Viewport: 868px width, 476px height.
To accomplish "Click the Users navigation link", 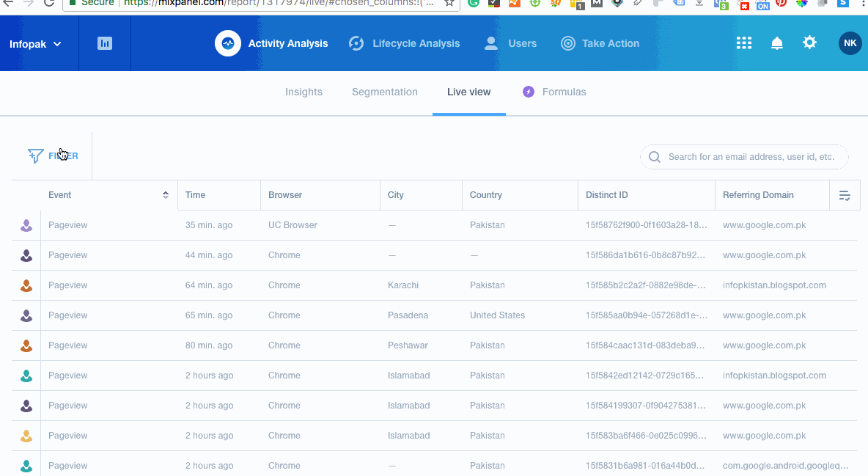I will (511, 43).
